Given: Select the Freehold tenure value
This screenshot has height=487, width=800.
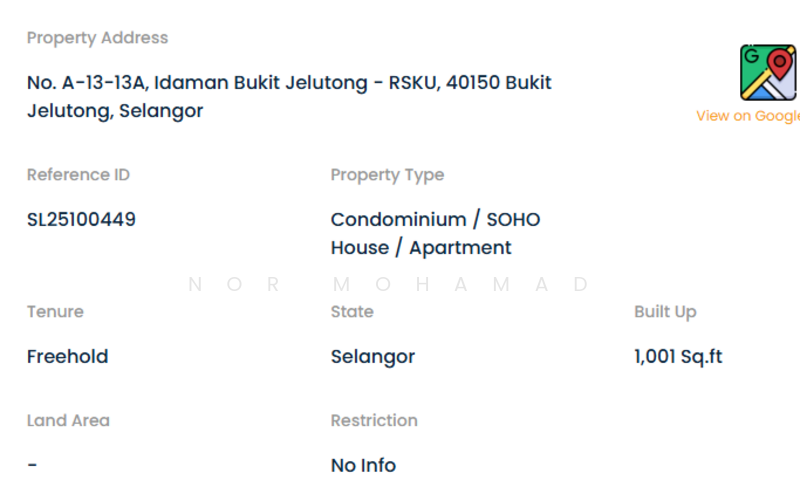Looking at the screenshot, I should (x=67, y=356).
